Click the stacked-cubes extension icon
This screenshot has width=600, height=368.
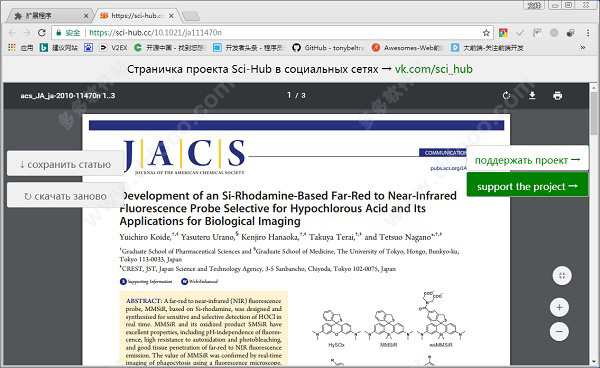point(571,33)
